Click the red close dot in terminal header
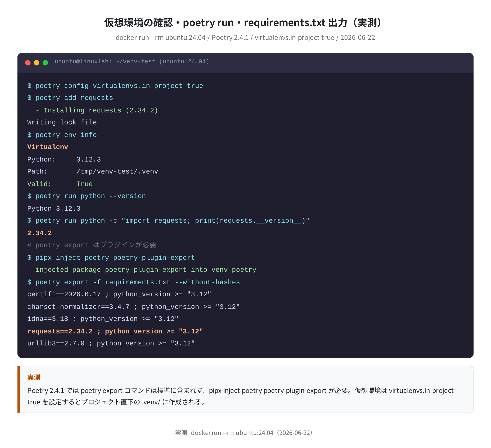 click(x=28, y=63)
